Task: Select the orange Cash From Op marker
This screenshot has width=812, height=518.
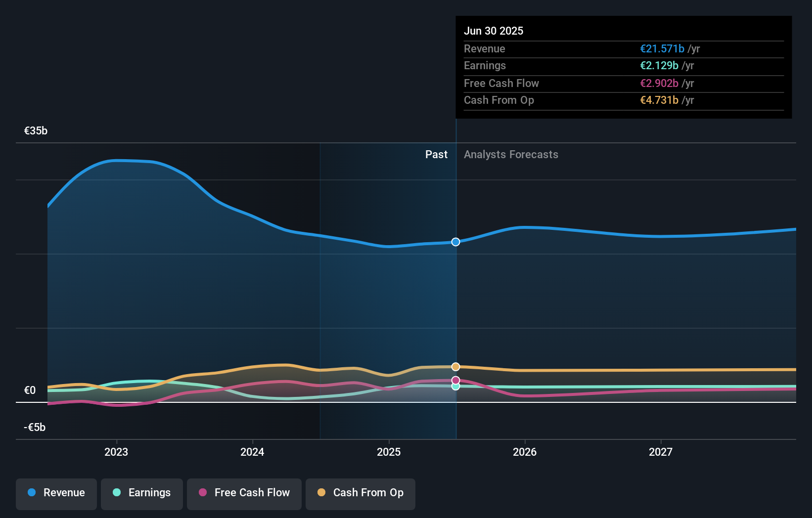Action: tap(455, 366)
